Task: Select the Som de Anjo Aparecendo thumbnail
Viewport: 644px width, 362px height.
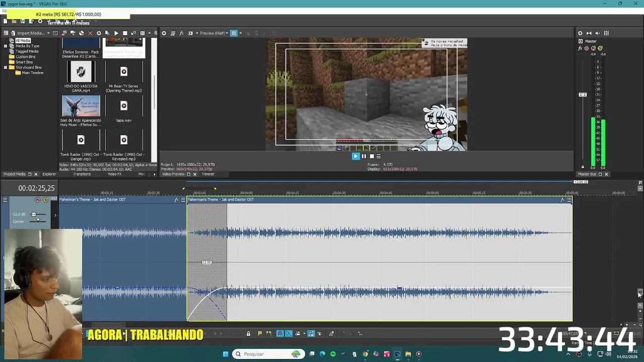Action: click(x=81, y=106)
